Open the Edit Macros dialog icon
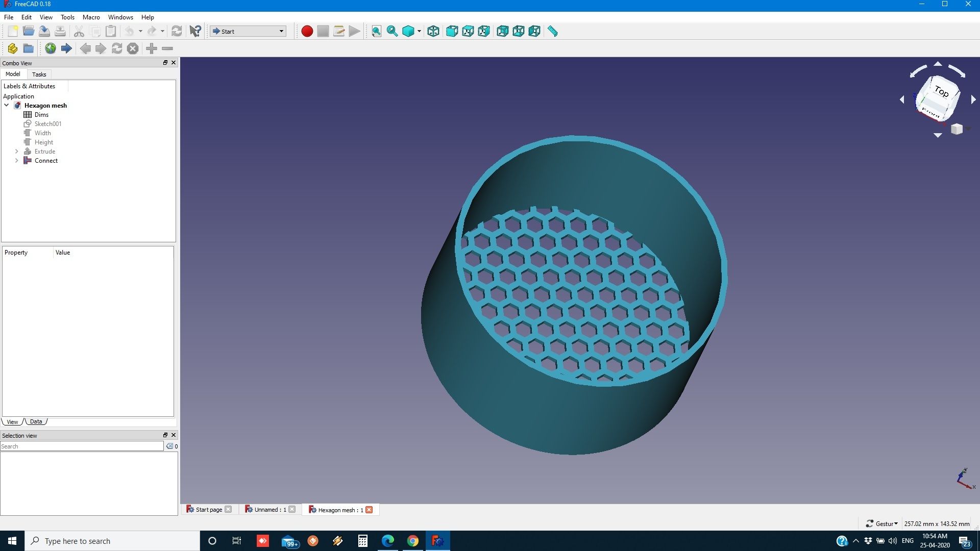Image resolution: width=980 pixels, height=551 pixels. (x=338, y=31)
